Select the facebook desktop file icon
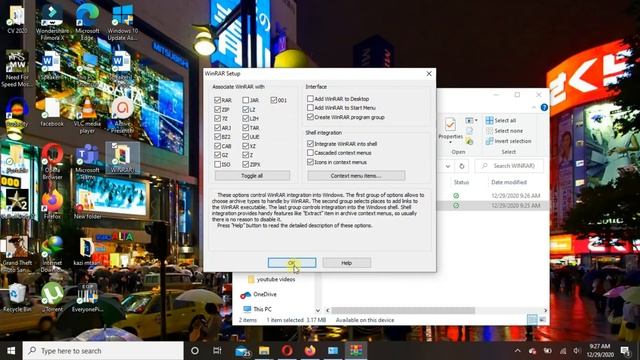Image resolution: width=640 pixels, height=360 pixels. click(x=52, y=112)
